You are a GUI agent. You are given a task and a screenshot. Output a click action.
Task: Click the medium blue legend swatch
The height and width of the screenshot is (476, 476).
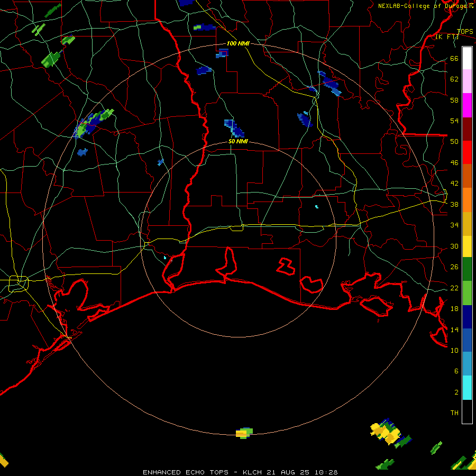(x=467, y=340)
